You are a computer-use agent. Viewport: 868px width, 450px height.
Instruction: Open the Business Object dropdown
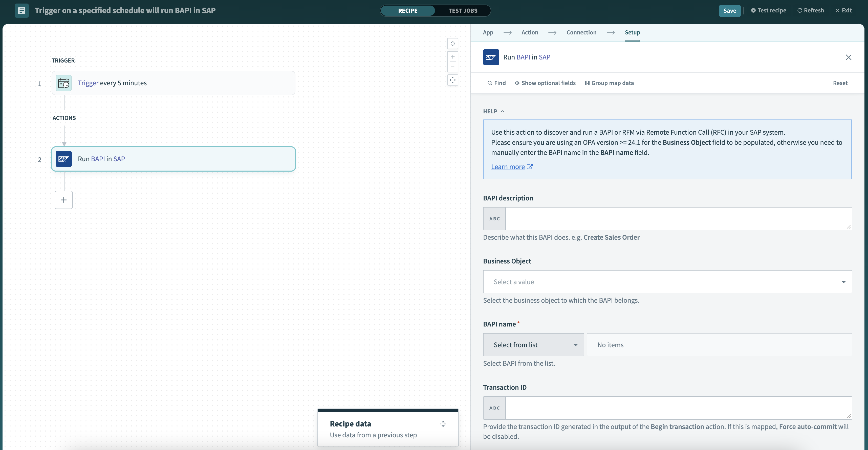[x=667, y=282]
